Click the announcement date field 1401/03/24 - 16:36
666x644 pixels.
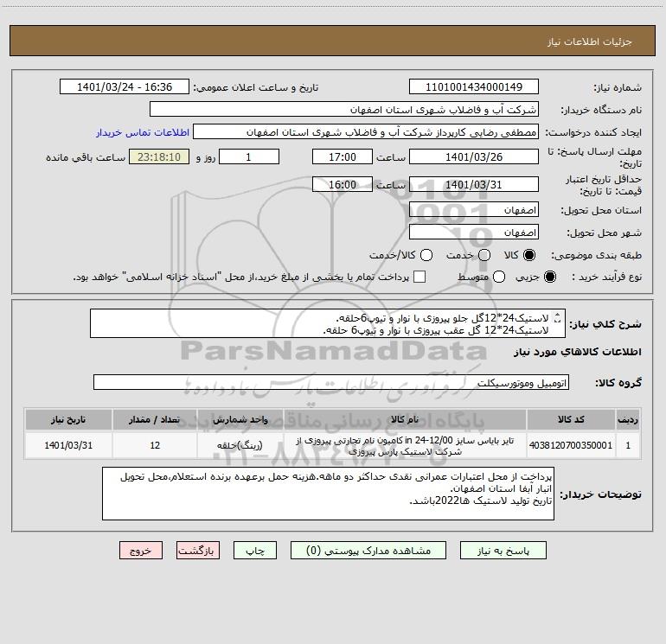125,86
